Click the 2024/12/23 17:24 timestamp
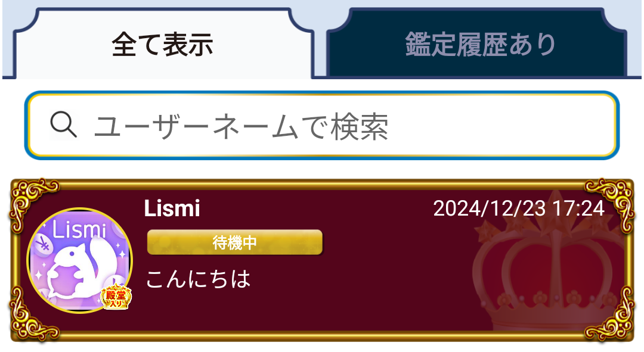Screen dimensions: 644x352 point(519,208)
